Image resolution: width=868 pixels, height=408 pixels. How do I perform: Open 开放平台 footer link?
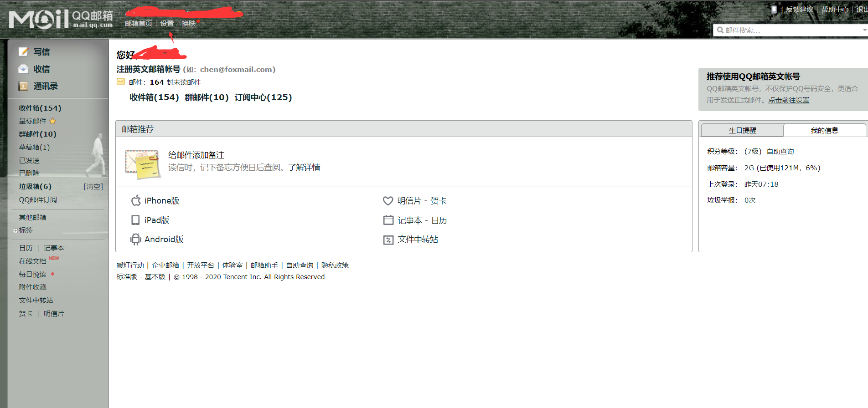click(201, 265)
